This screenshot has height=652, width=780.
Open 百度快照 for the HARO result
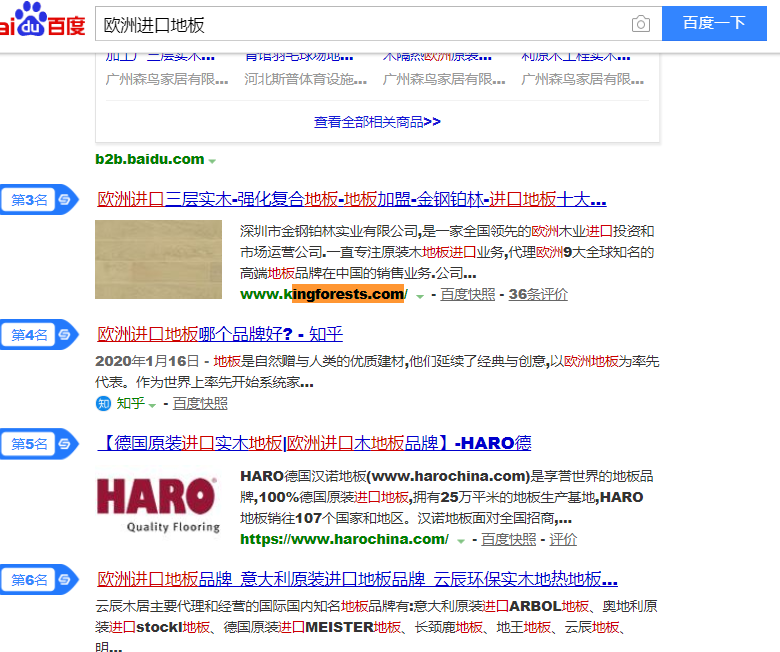(x=508, y=539)
